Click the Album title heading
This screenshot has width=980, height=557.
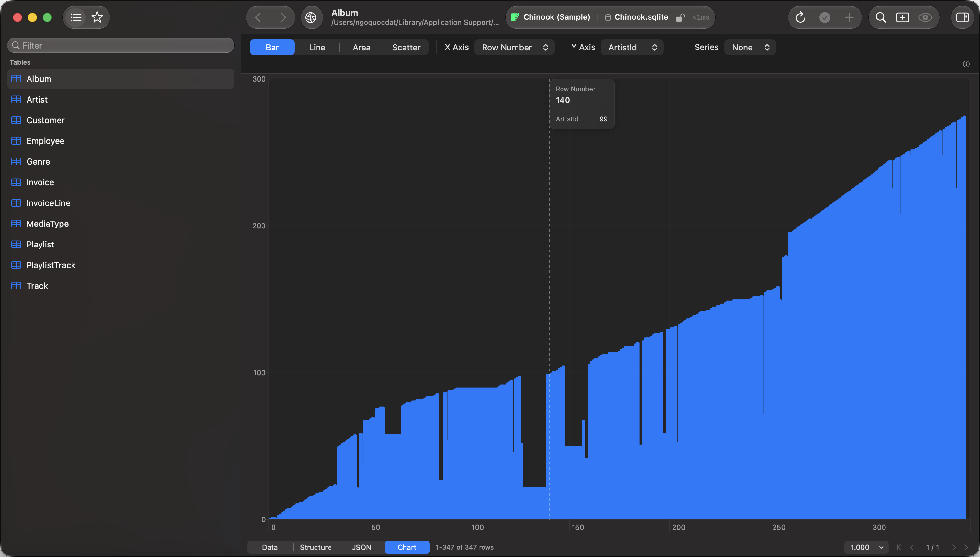(x=344, y=13)
